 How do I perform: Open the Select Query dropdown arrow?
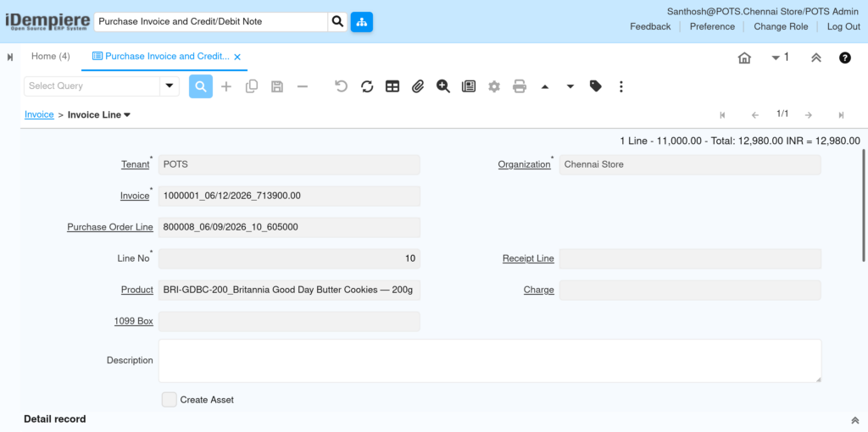point(170,86)
